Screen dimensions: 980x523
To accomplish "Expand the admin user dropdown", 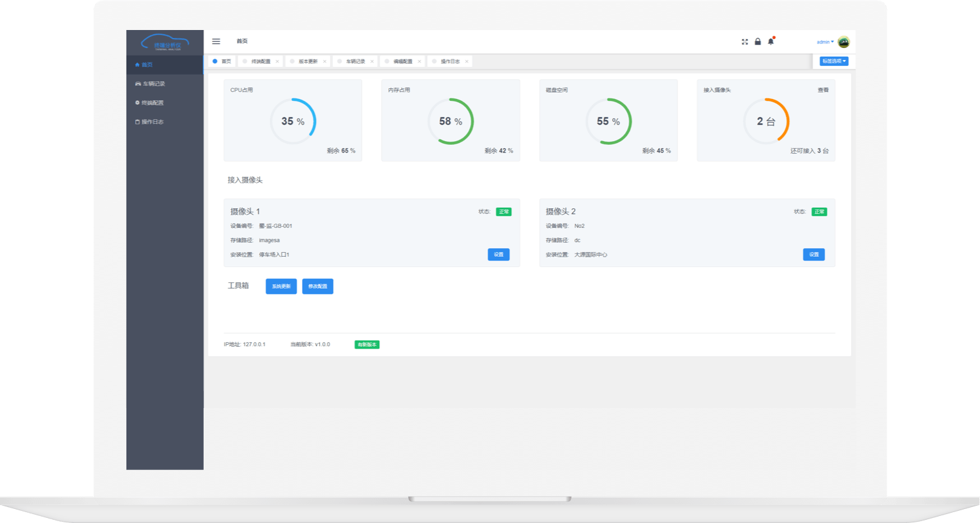I will point(825,42).
